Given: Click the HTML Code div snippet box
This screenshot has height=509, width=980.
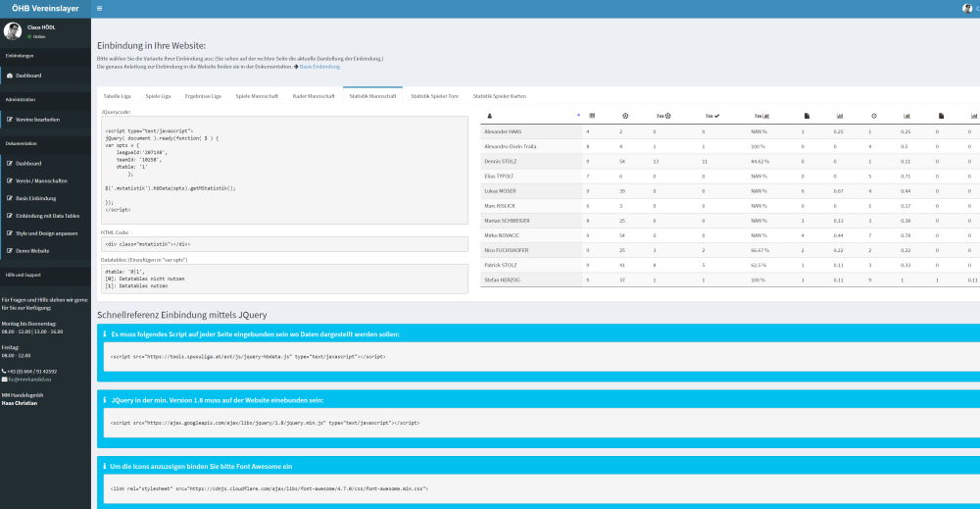Looking at the screenshot, I should click(284, 244).
